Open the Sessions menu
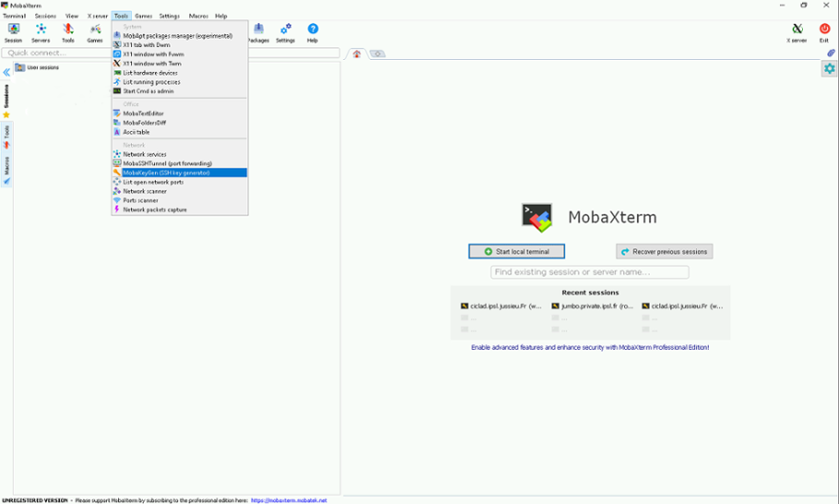 [x=45, y=16]
